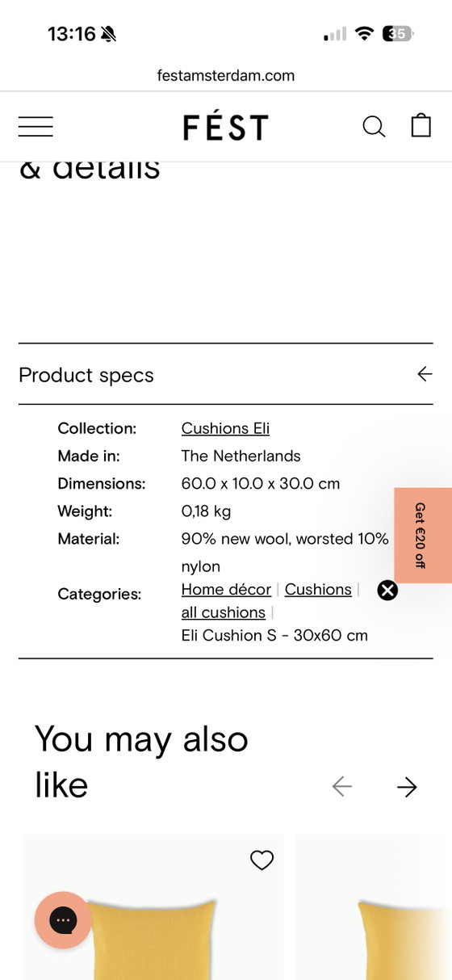This screenshot has height=980, width=452.
Task: Open the Cushions category link
Action: tap(318, 590)
